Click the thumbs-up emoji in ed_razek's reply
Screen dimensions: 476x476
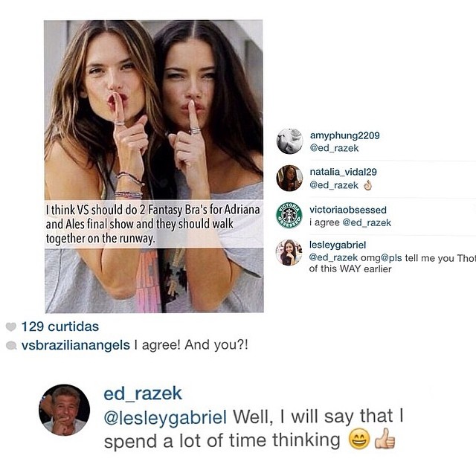(385, 439)
